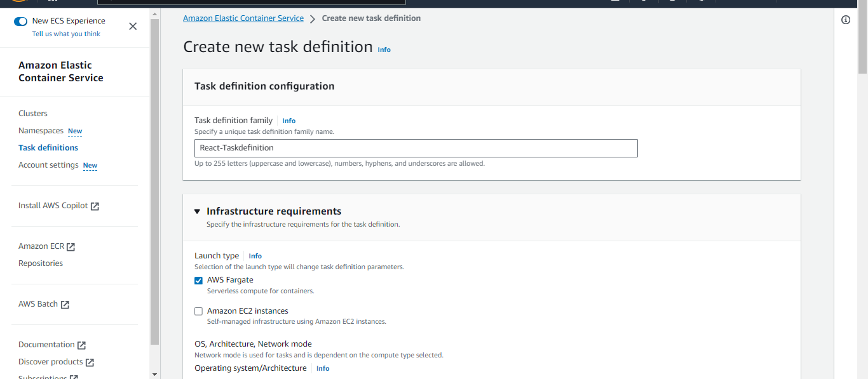Open Clusters in the sidebar
Image resolution: width=868 pixels, height=379 pixels.
33,114
